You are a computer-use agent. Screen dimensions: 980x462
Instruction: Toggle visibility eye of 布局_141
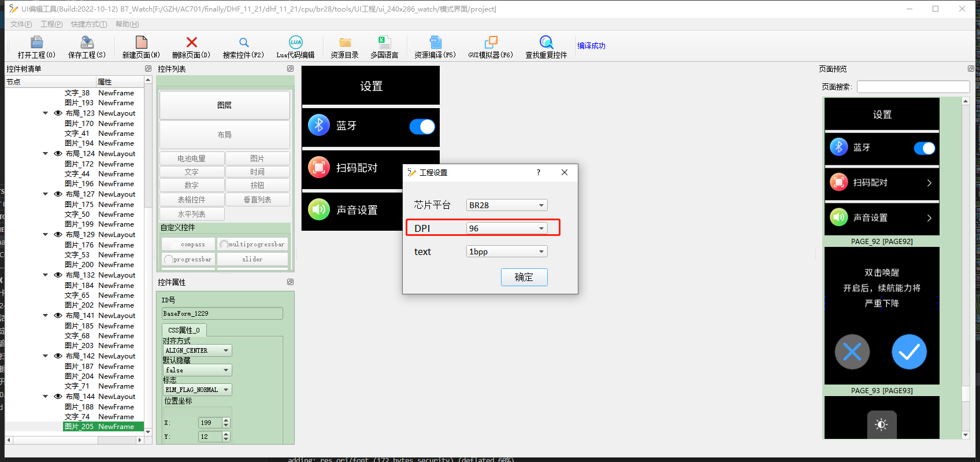coord(58,316)
